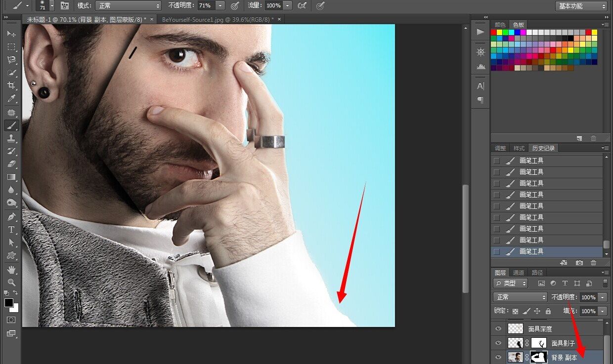Viewport: 613px width, 364px height.
Task: Create new snapshot from history
Action: pyautogui.click(x=579, y=263)
